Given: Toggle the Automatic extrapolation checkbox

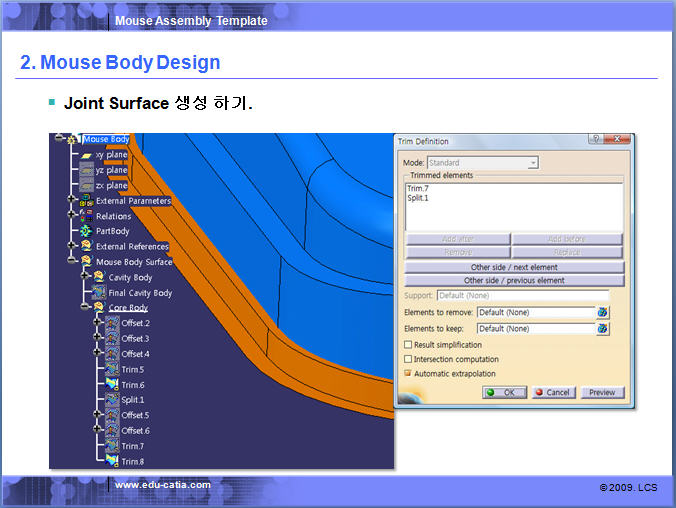Looking at the screenshot, I should (x=408, y=373).
